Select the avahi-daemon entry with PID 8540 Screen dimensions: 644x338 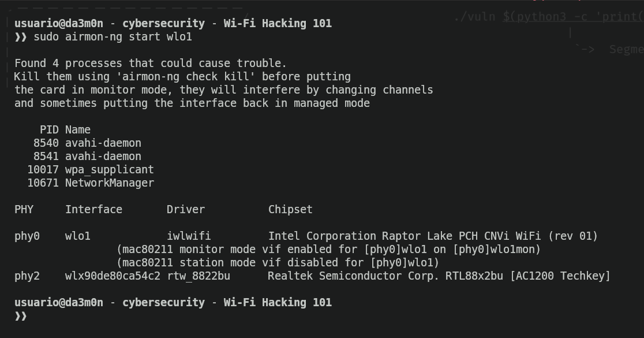click(103, 143)
